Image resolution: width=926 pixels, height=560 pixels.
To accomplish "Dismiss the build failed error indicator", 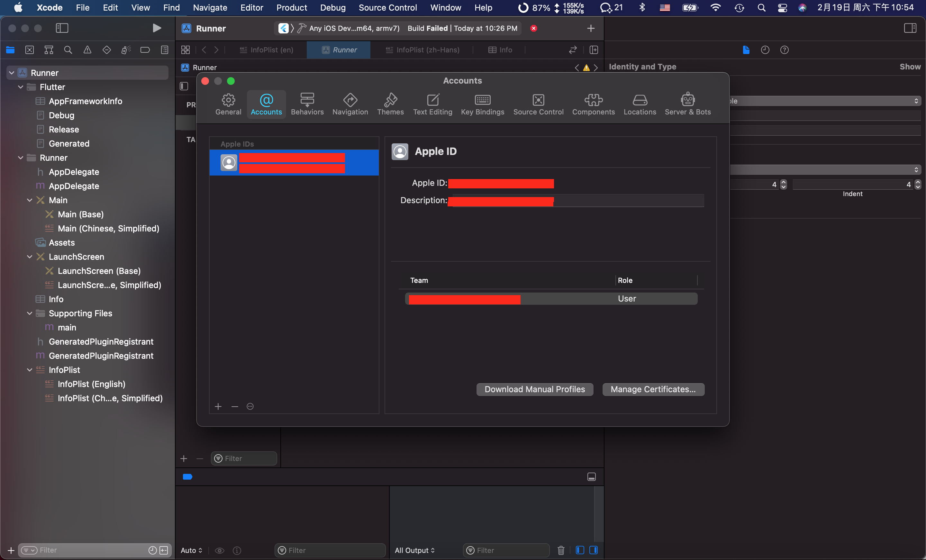I will click(533, 28).
